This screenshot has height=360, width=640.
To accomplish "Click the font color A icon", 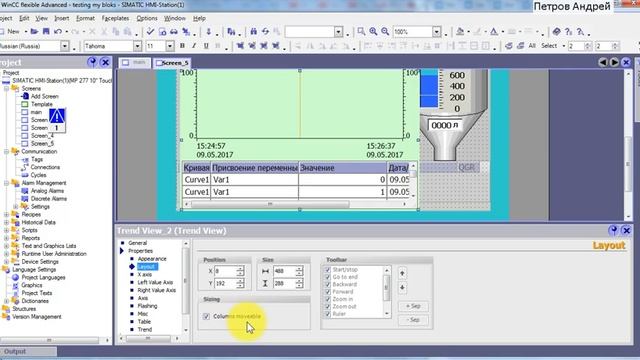I will tap(494, 31).
